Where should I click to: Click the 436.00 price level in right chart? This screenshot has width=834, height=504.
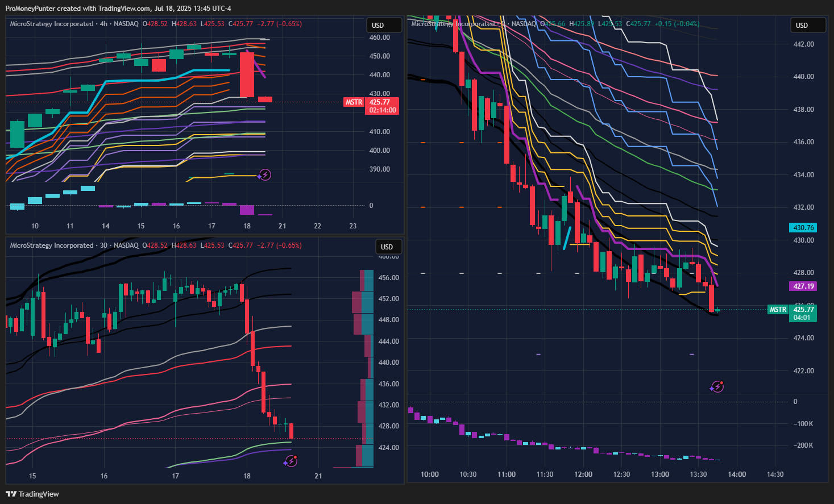804,142
